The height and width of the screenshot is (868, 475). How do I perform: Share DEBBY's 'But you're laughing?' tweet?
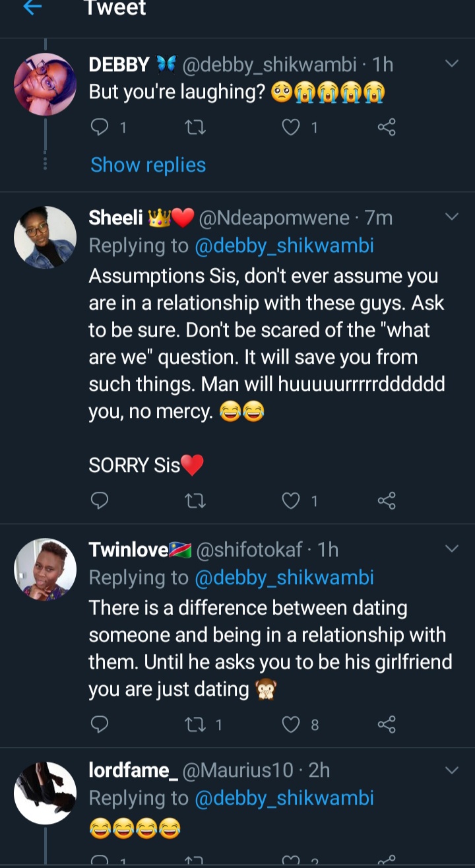tap(387, 127)
